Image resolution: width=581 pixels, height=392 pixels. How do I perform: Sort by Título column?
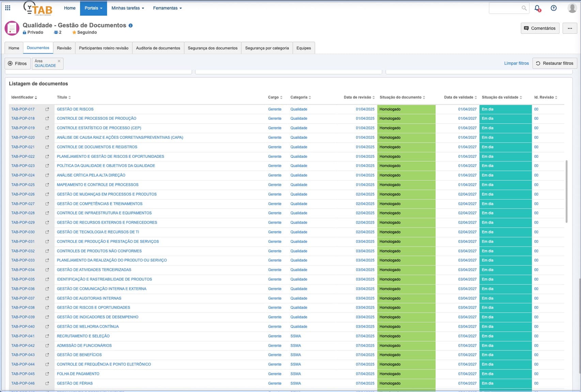pyautogui.click(x=64, y=97)
